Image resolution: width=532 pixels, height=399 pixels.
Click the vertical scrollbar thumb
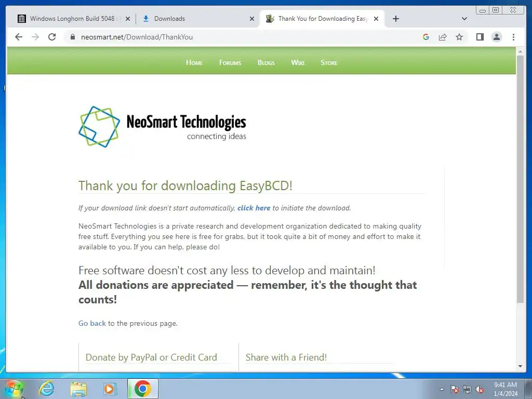pyautogui.click(x=520, y=179)
